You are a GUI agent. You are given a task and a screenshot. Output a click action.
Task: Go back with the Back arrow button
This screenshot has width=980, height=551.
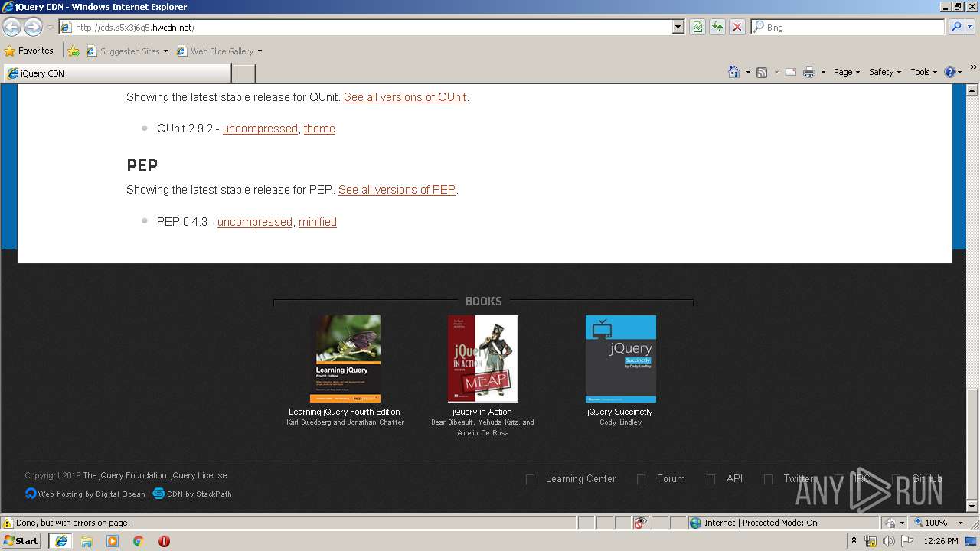(12, 27)
